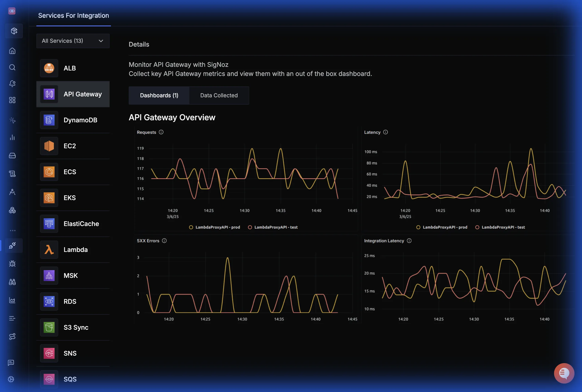The height and width of the screenshot is (392, 582).
Task: Toggle LambdaProxyAPI - prod legend in Requests
Action: (217, 227)
